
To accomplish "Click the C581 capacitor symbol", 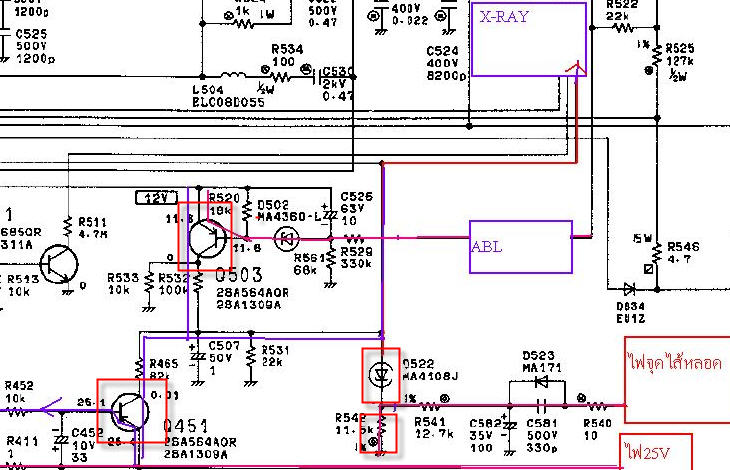I will coord(541,406).
